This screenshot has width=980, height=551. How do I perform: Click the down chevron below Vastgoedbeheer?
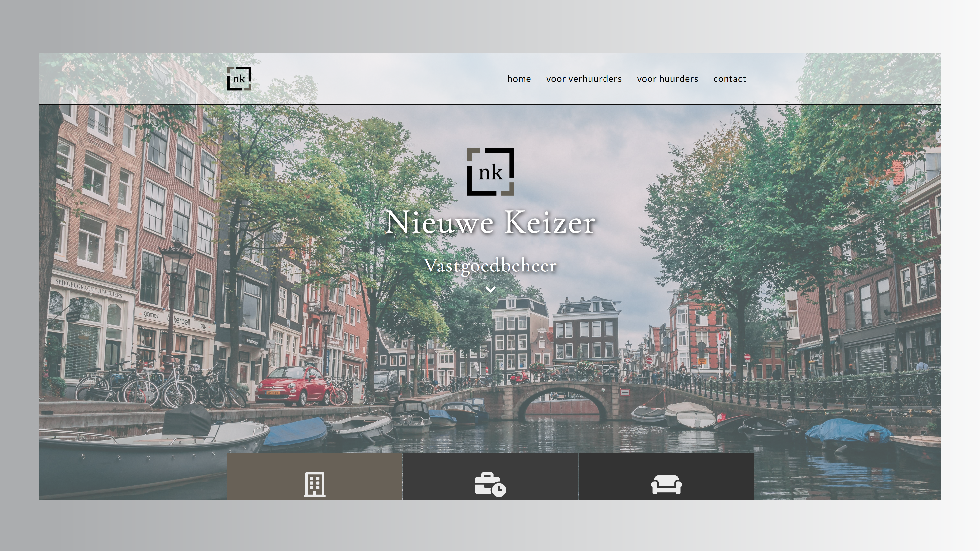(490, 290)
